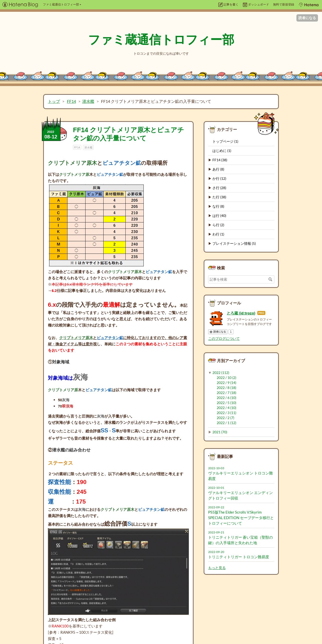Open ダッシュボード link in top bar
This screenshot has height=644, width=322.
tap(256, 5)
